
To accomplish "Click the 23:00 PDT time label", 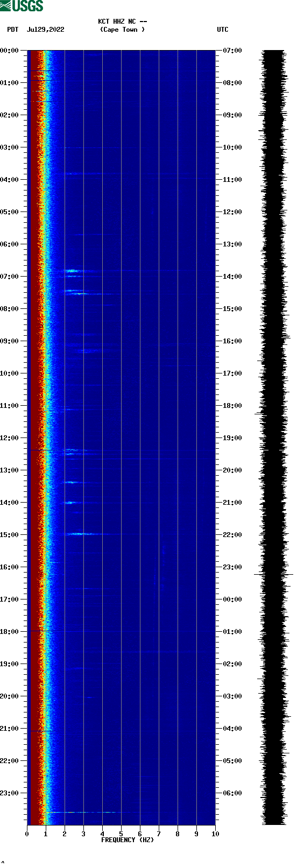I will tap(10, 793).
